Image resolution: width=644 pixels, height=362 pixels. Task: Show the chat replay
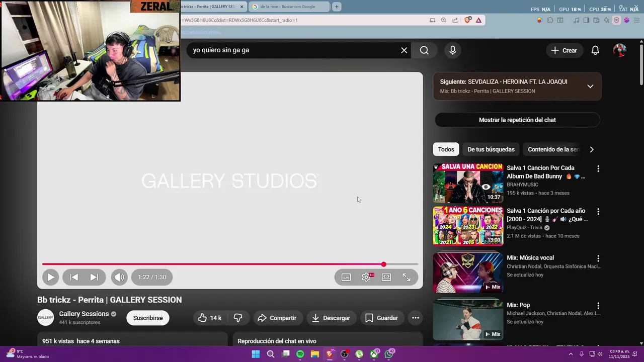517,120
